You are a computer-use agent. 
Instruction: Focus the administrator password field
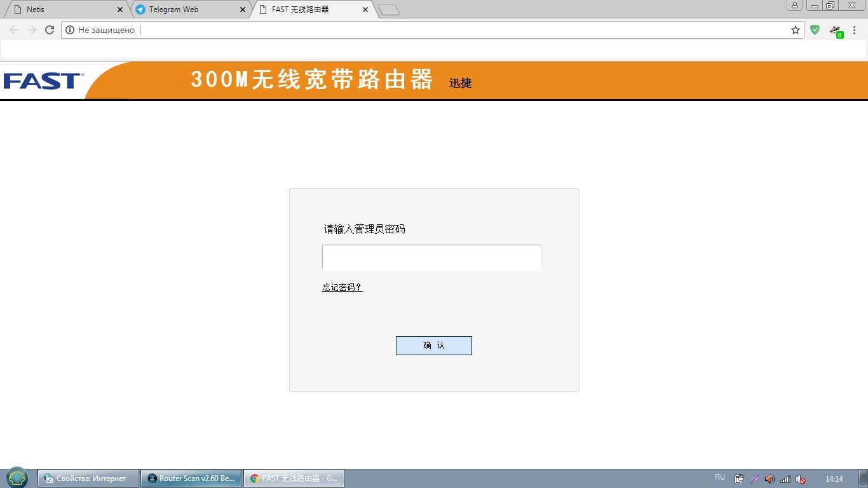[x=431, y=257]
